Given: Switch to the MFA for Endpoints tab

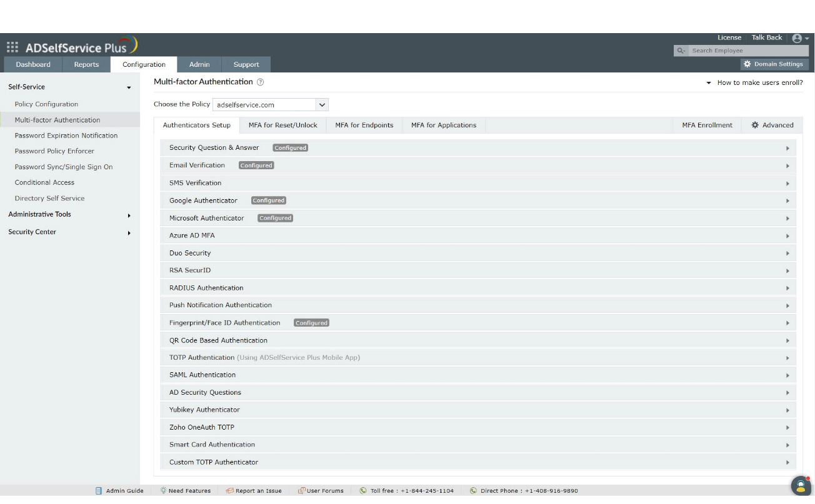Looking at the screenshot, I should 364,125.
